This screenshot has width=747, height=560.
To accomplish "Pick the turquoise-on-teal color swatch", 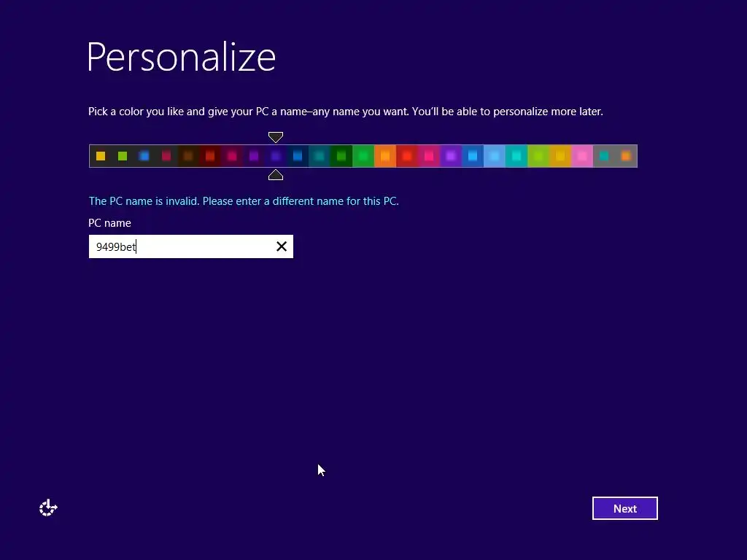I will [x=516, y=156].
